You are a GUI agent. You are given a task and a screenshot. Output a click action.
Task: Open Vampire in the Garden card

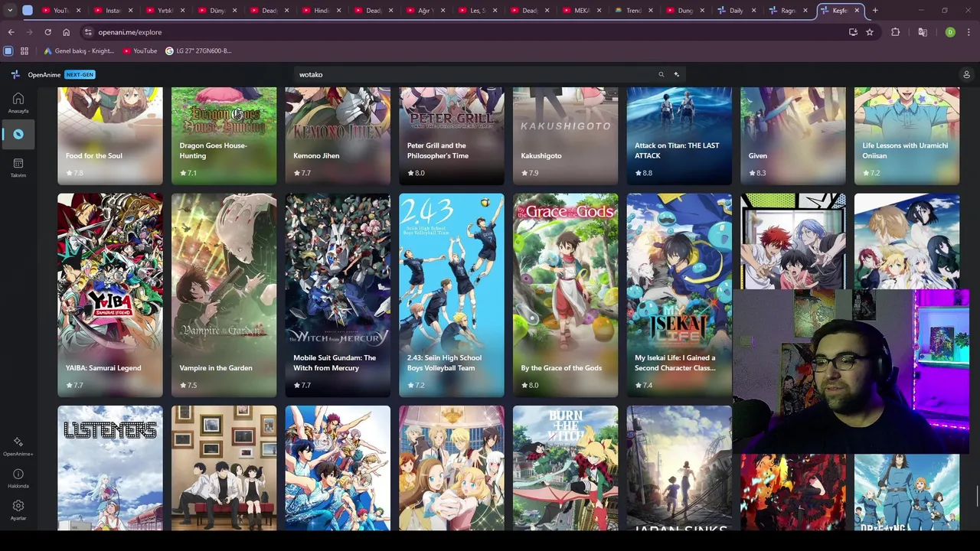(224, 295)
